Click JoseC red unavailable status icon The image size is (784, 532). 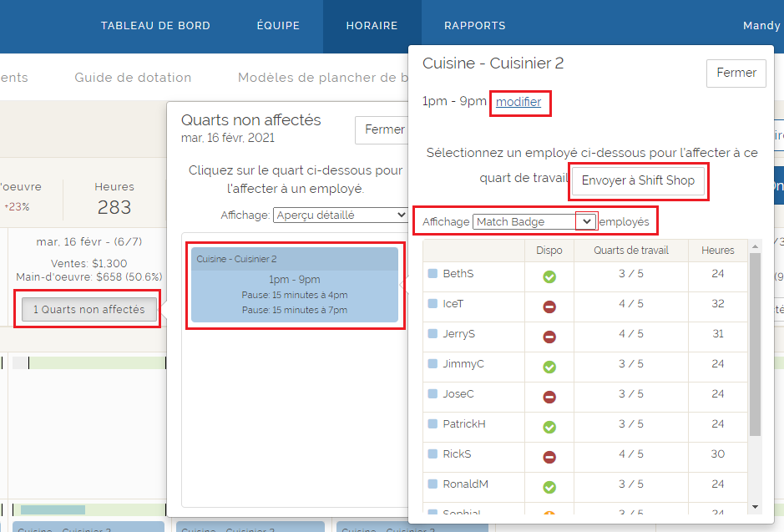(549, 397)
